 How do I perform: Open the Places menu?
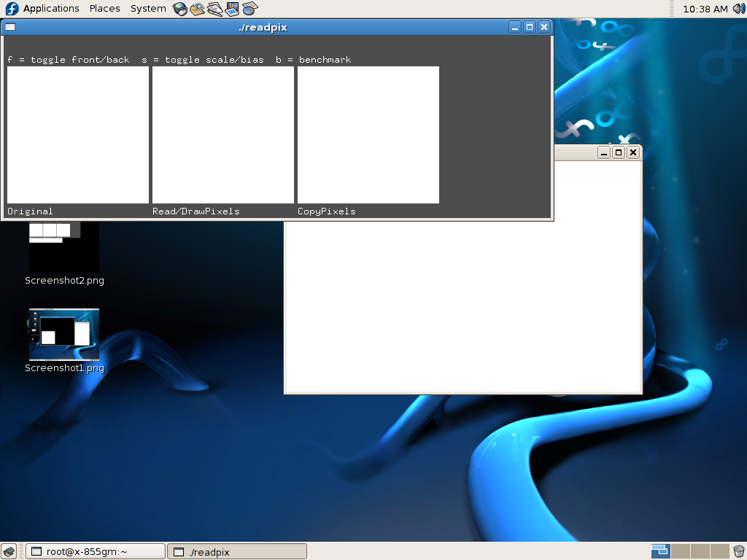104,9
